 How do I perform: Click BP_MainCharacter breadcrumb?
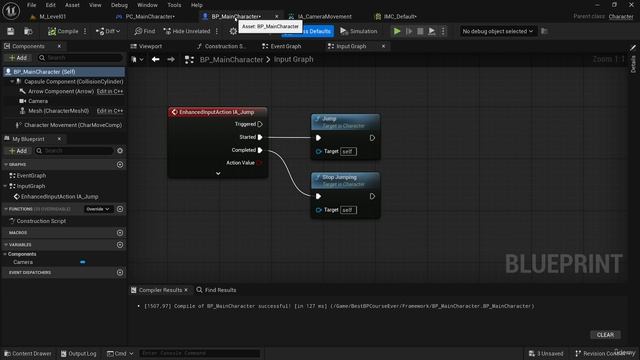tap(231, 60)
